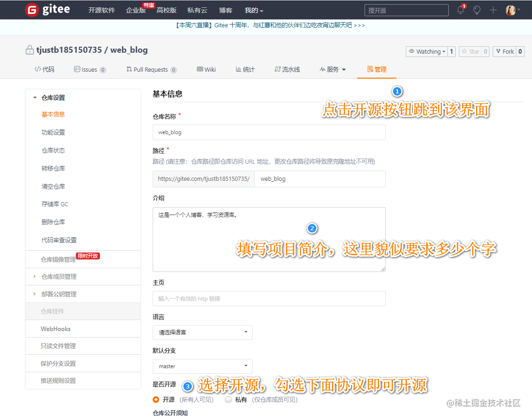Open the 仓库成员管理 section
Screen dimensions: 532x419
click(59, 277)
